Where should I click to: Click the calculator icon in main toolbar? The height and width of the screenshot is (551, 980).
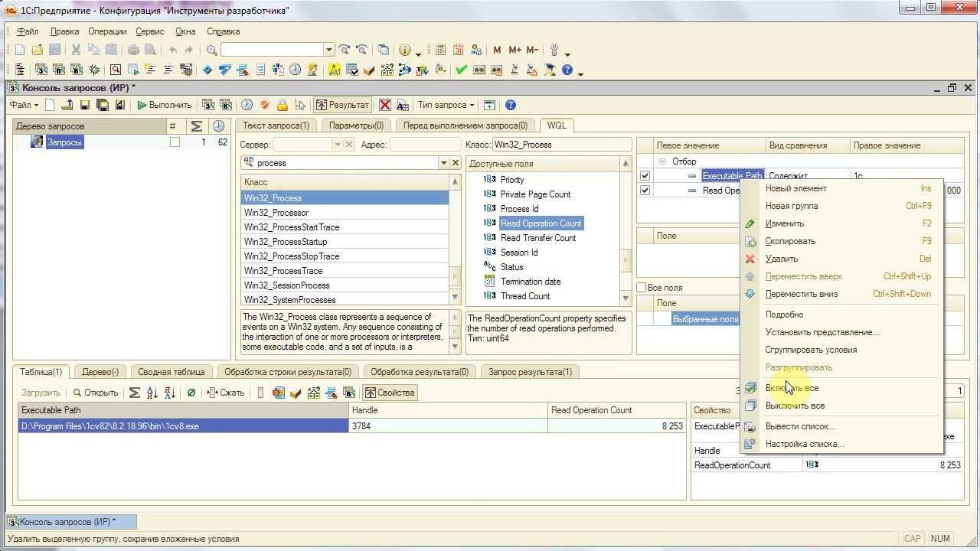440,51
